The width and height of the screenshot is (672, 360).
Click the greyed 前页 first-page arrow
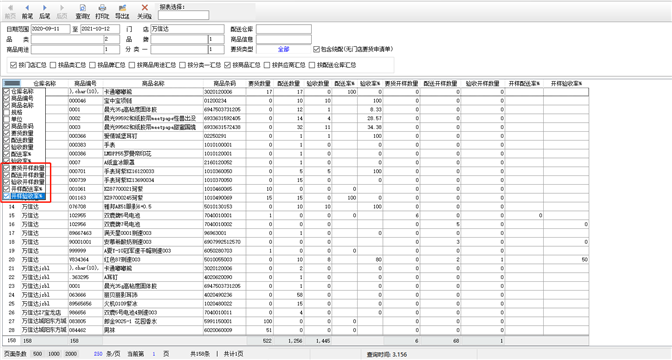[x=10, y=8]
